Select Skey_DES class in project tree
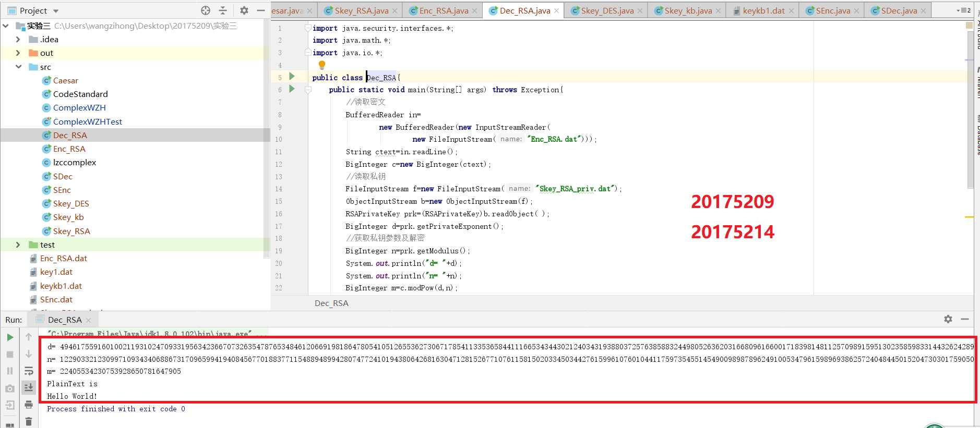This screenshot has width=980, height=428. click(x=71, y=203)
